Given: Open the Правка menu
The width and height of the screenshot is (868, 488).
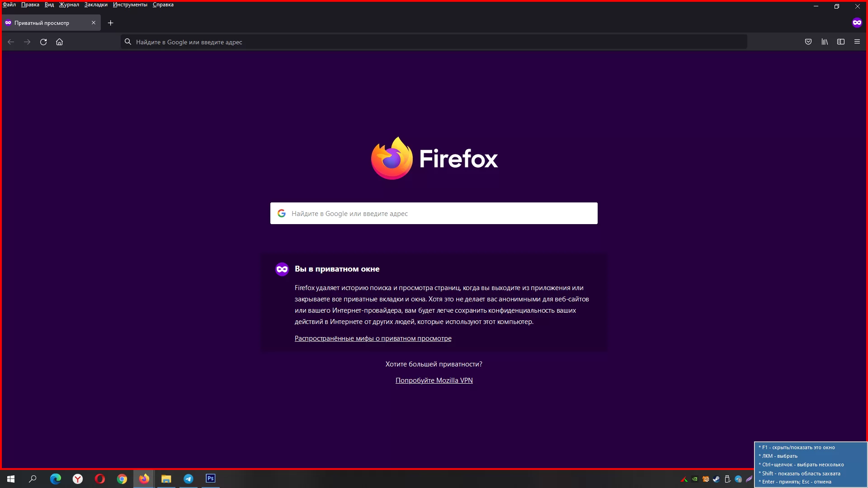Looking at the screenshot, I should [30, 5].
